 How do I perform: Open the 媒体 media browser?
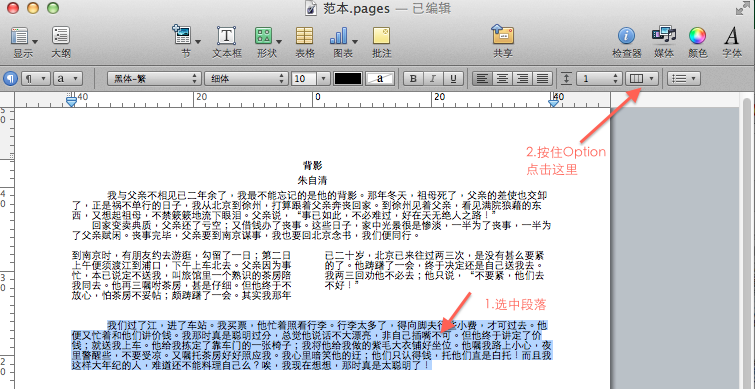(x=664, y=35)
